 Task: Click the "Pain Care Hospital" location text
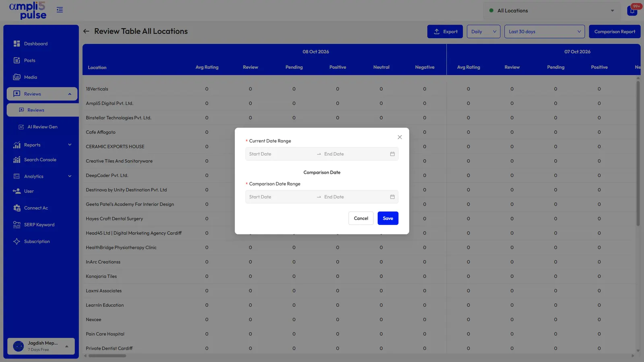click(x=105, y=334)
